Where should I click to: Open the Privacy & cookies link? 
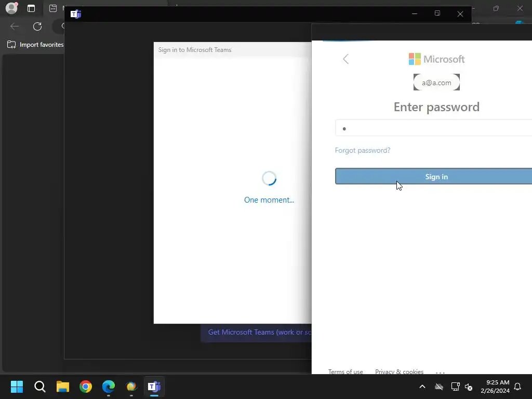pos(399,371)
